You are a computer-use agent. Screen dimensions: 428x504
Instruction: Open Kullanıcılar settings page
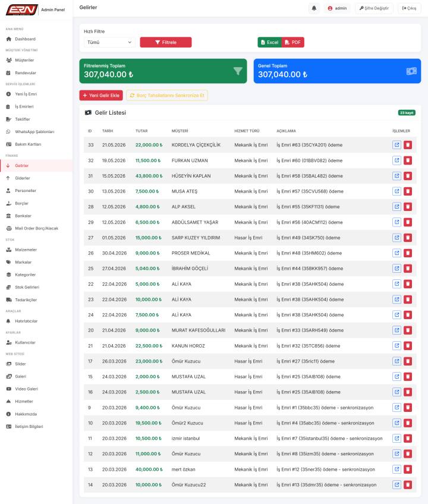(x=36, y=343)
